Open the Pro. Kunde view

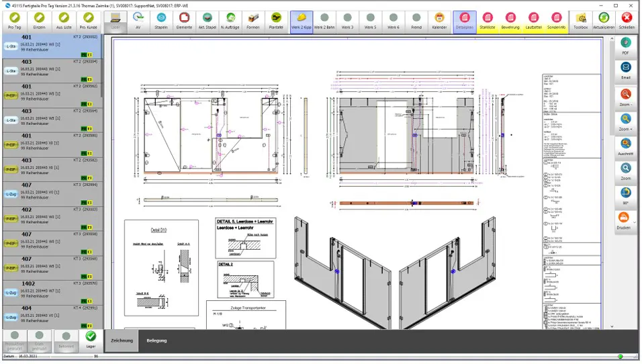(x=89, y=21)
